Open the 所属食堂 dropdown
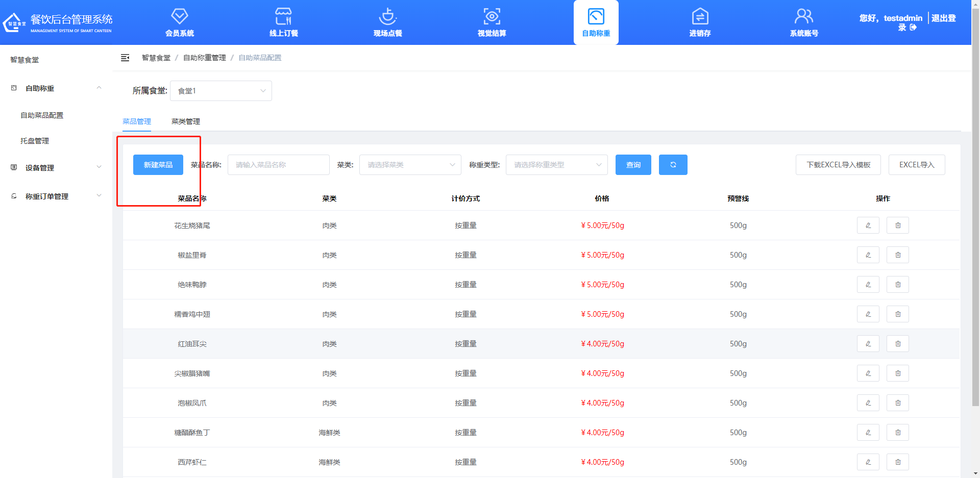The image size is (980, 478). point(220,91)
